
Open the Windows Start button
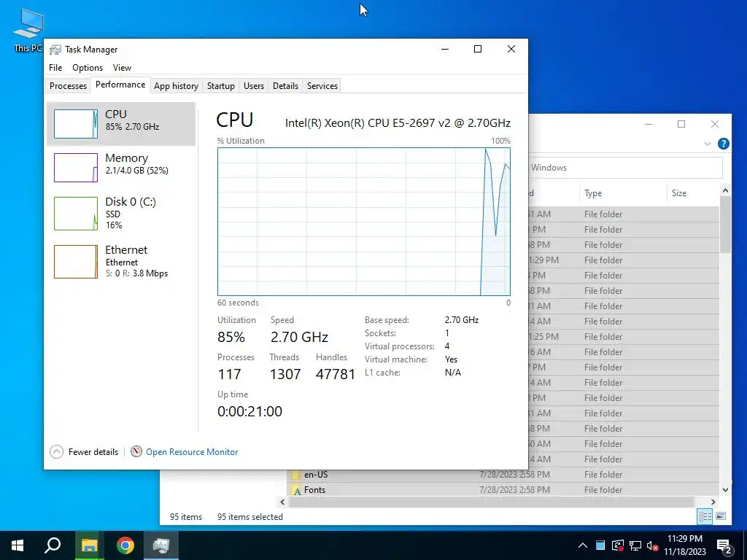pyautogui.click(x=18, y=545)
